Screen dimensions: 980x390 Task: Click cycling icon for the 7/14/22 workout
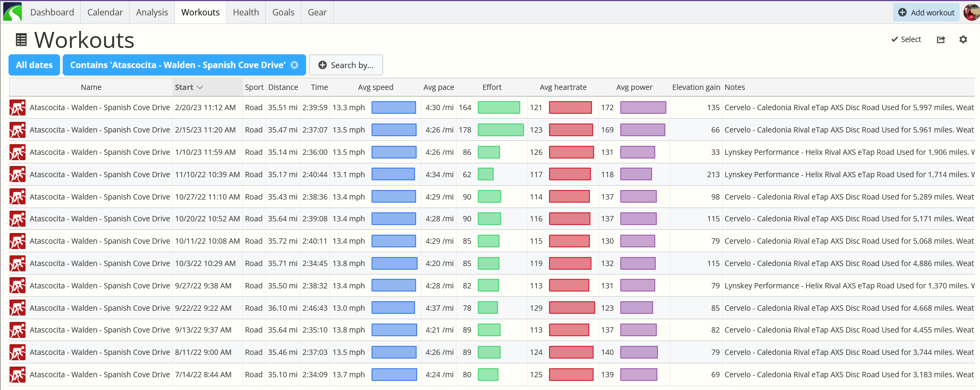(18, 375)
